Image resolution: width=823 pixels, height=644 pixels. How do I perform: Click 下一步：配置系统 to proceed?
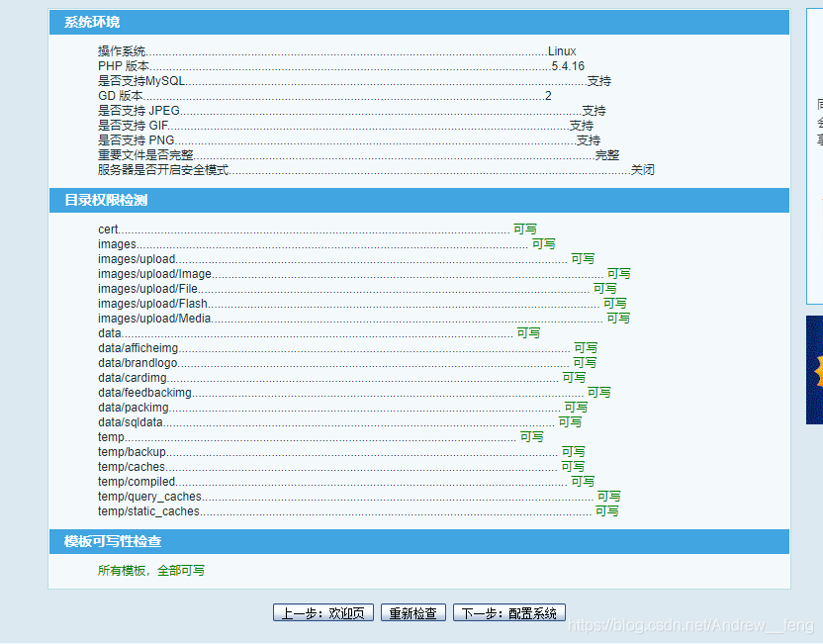(509, 611)
